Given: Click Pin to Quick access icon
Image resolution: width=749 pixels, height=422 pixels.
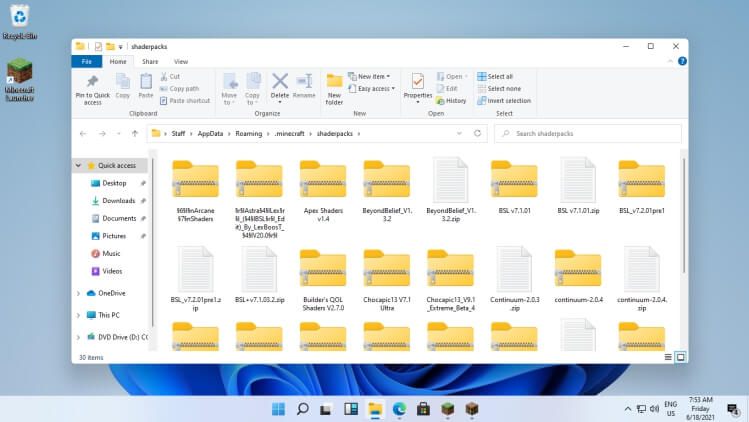Looking at the screenshot, I should (92, 82).
